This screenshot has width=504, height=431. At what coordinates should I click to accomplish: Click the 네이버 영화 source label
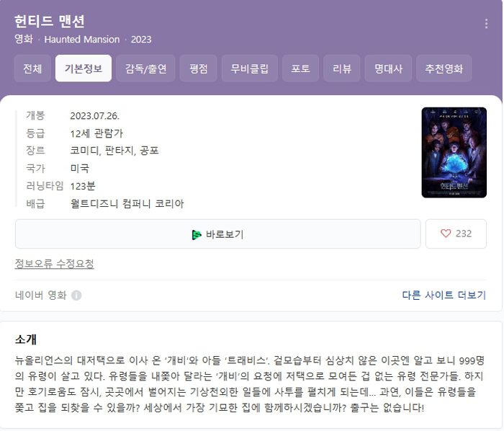(41, 295)
